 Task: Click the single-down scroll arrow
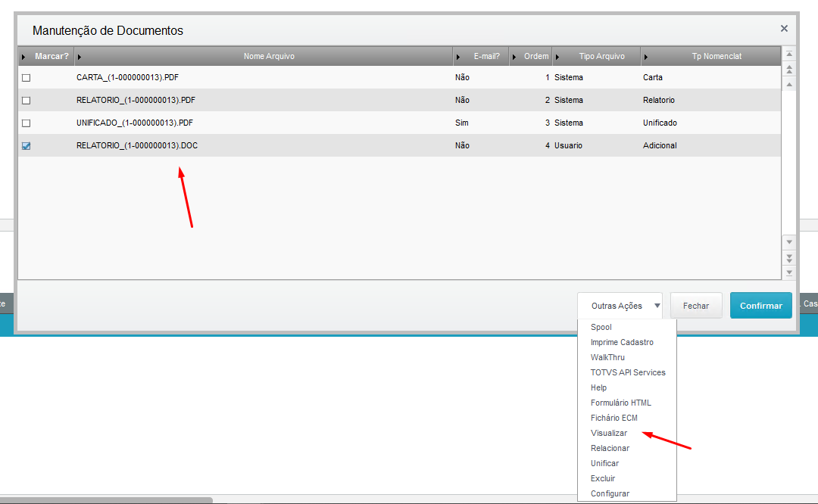[789, 242]
